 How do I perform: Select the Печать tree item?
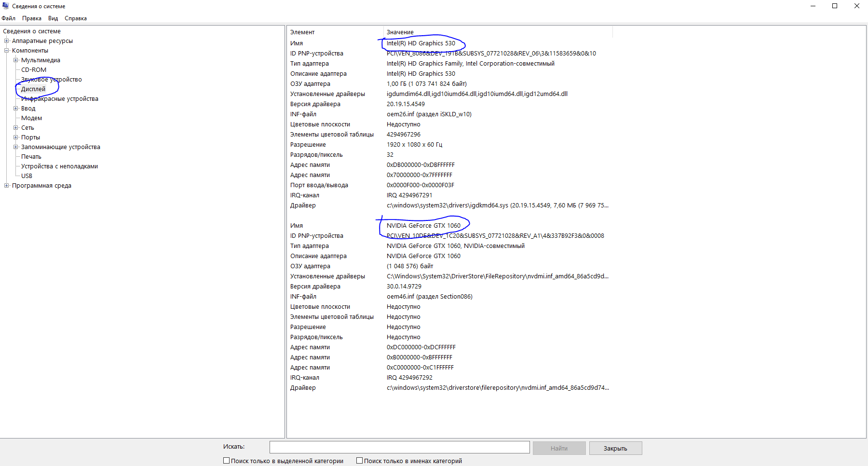click(x=31, y=157)
